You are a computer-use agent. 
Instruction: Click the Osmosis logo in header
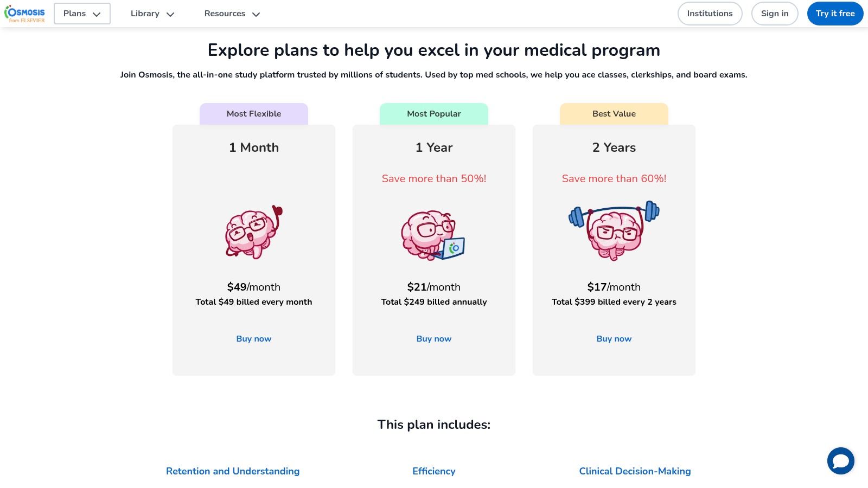pyautogui.click(x=25, y=14)
